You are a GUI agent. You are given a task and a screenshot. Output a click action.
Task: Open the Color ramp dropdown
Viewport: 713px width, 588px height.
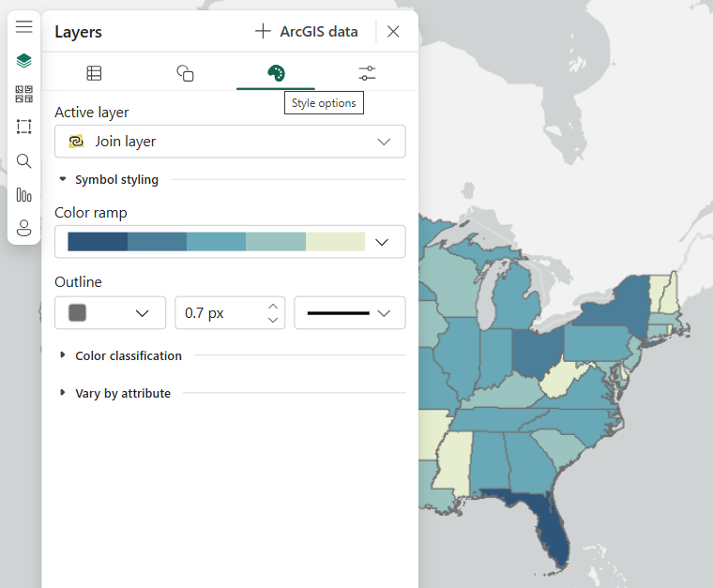point(230,242)
